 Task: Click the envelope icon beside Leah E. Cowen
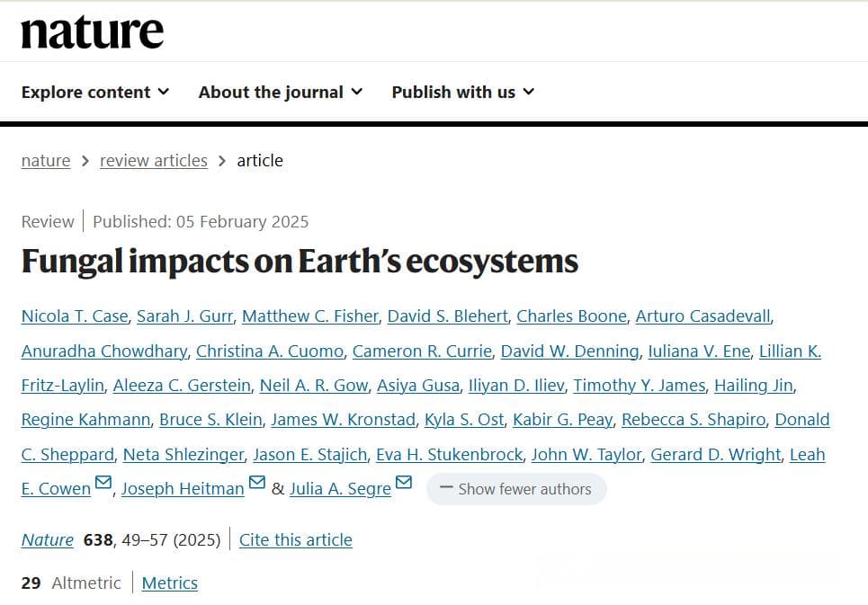click(x=103, y=482)
